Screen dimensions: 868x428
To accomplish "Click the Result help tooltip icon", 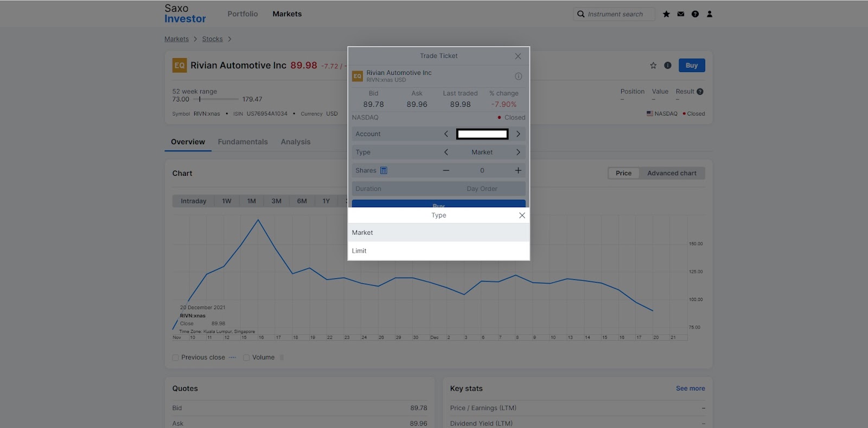I will pyautogui.click(x=700, y=92).
